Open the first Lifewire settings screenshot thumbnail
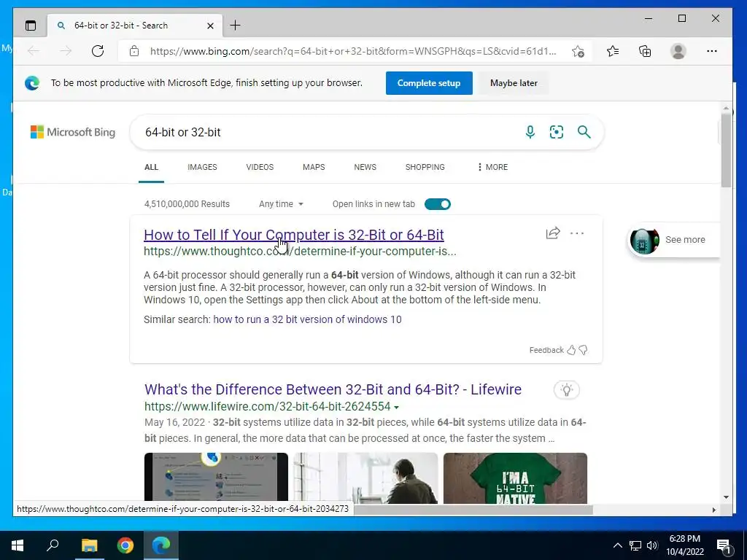The height and width of the screenshot is (560, 747). pyautogui.click(x=216, y=478)
